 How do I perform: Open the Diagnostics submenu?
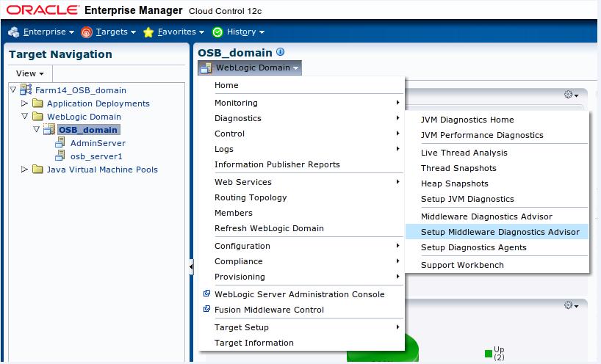coord(301,118)
